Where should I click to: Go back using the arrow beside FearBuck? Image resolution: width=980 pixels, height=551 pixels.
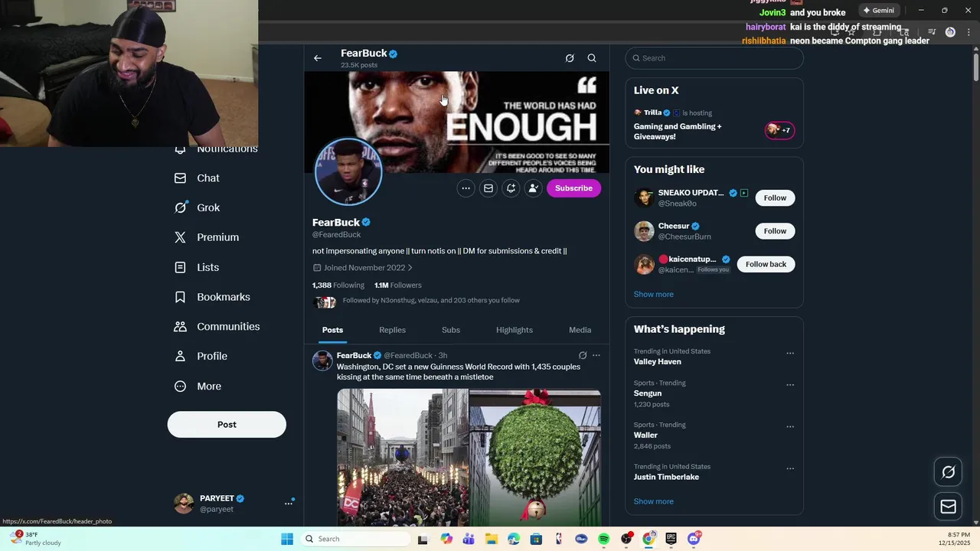click(318, 58)
